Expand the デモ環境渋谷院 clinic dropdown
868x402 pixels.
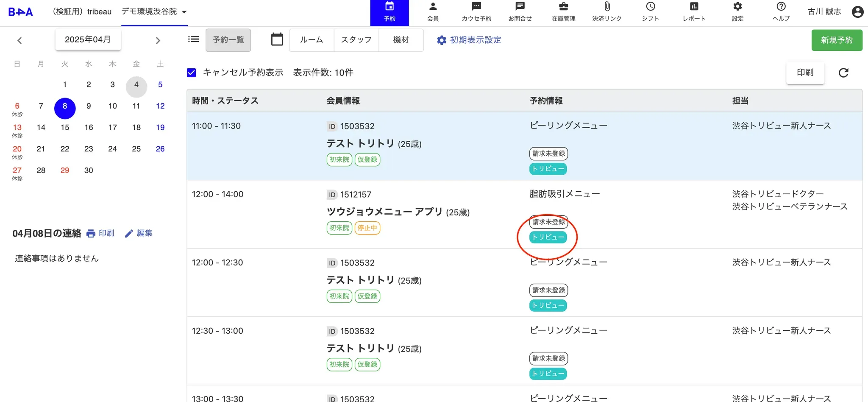coord(184,12)
